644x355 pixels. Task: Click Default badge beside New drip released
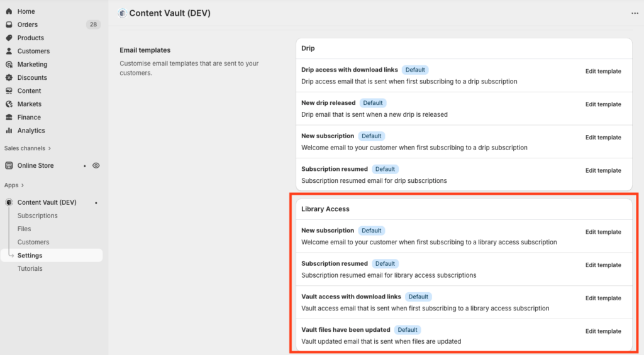(x=373, y=103)
